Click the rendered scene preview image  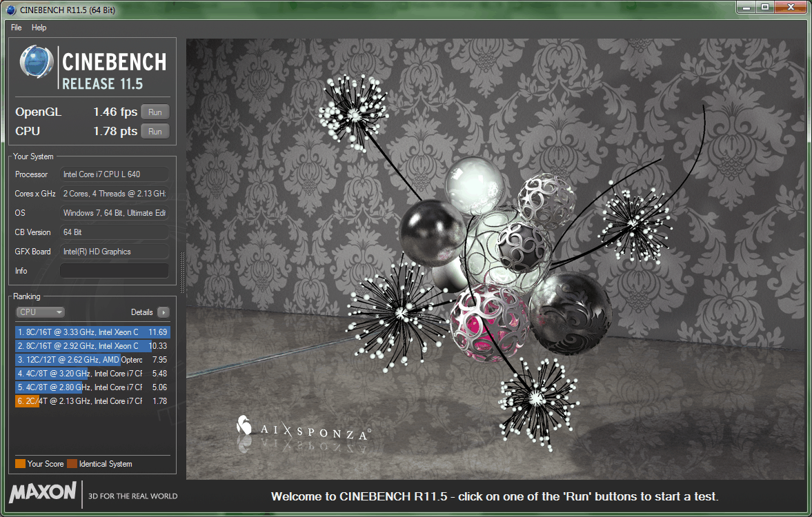point(495,258)
